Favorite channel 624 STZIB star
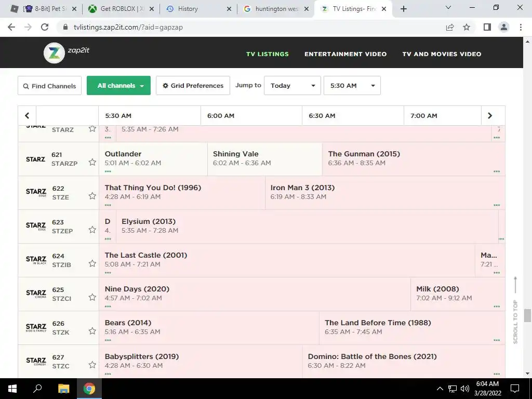Screen dimensions: 532x399 (x=92, y=263)
